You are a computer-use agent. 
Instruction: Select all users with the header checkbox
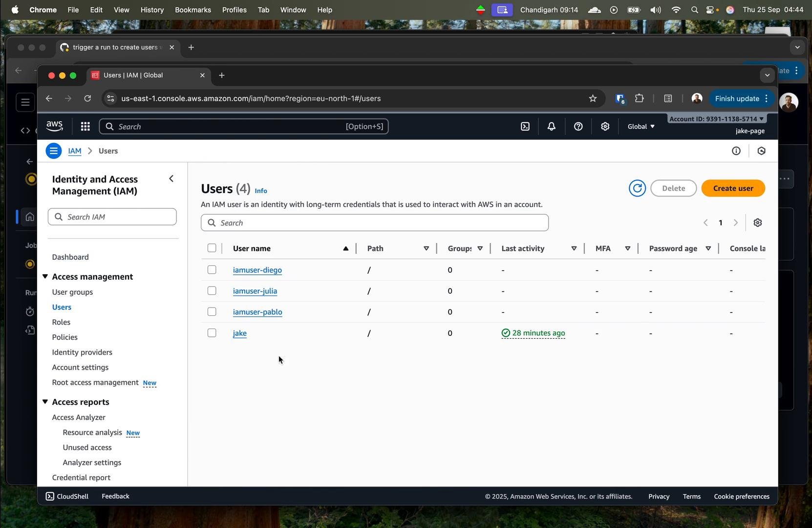point(212,248)
